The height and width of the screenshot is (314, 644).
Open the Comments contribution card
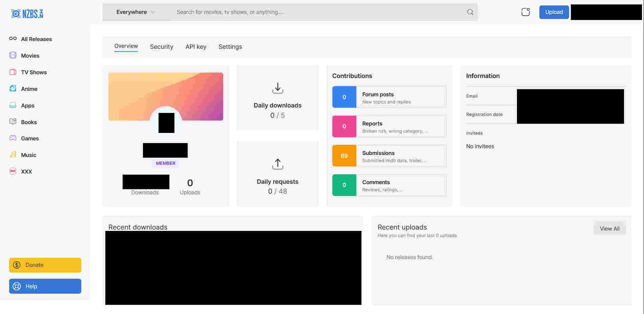[x=389, y=185]
